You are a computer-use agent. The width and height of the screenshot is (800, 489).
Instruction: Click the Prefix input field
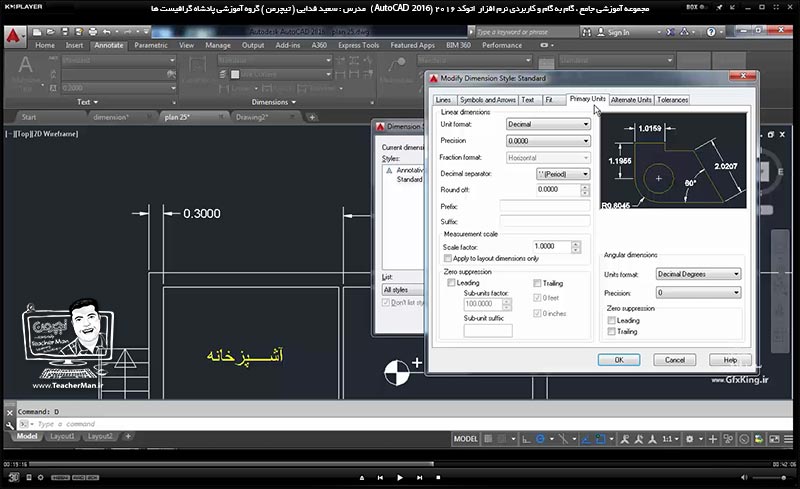tap(545, 206)
